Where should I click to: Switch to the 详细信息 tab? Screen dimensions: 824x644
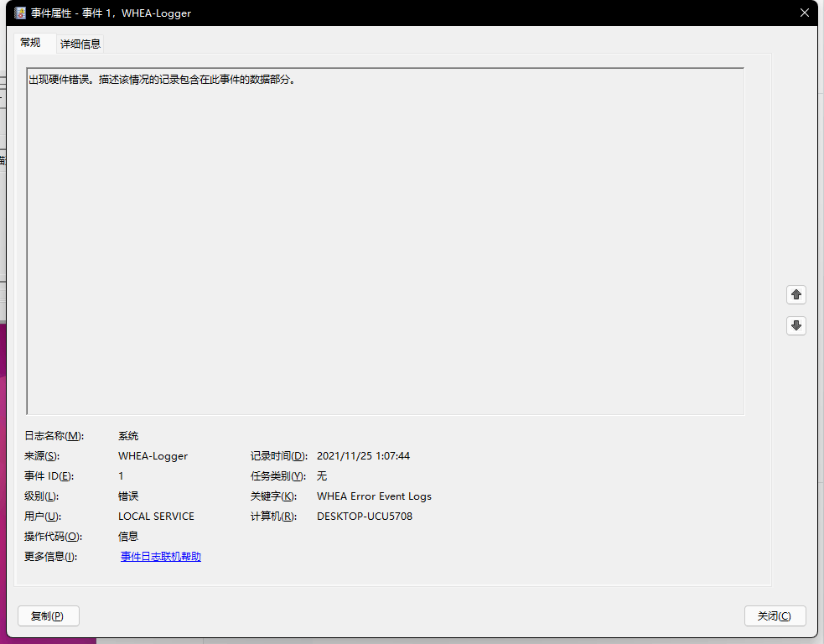80,44
